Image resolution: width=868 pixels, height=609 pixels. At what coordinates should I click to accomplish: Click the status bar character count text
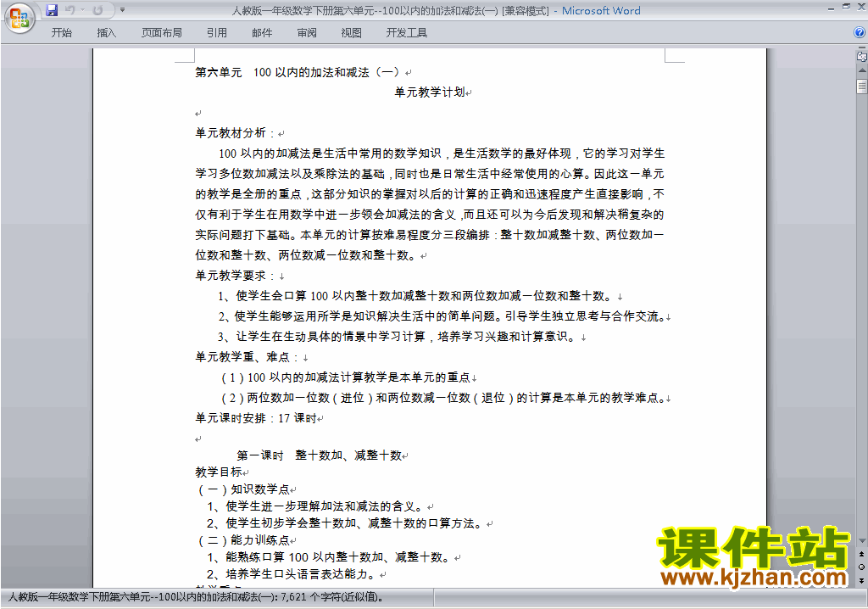point(196,597)
